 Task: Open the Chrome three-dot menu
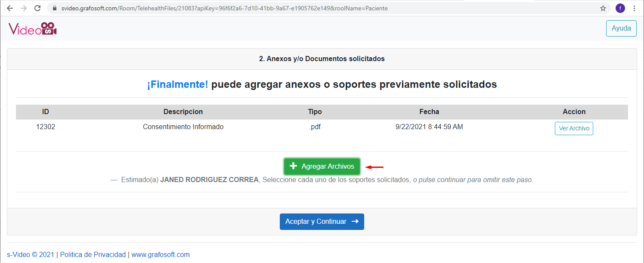click(x=634, y=8)
